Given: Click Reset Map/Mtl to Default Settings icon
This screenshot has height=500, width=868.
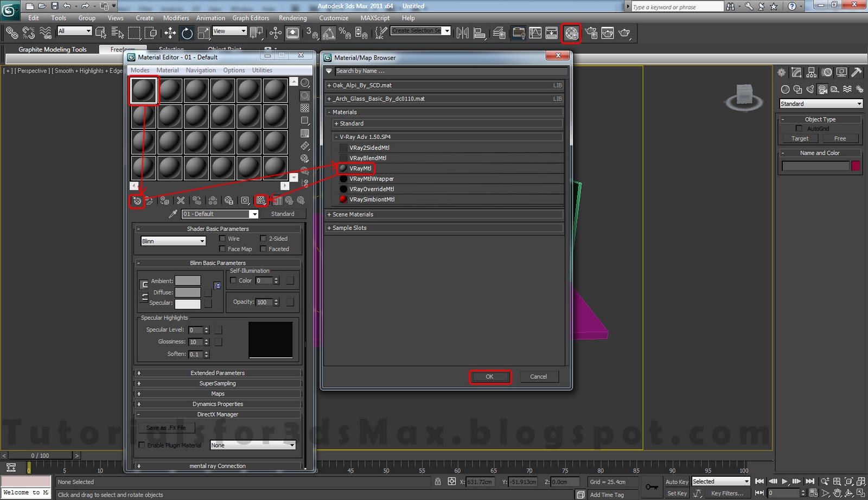Looking at the screenshot, I should [x=181, y=201].
